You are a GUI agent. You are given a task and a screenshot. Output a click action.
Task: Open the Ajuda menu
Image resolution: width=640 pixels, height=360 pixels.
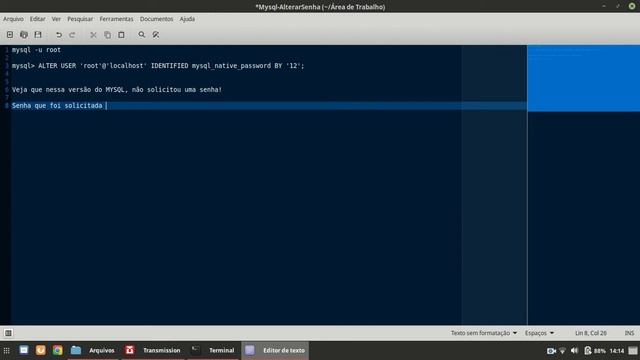click(x=187, y=19)
